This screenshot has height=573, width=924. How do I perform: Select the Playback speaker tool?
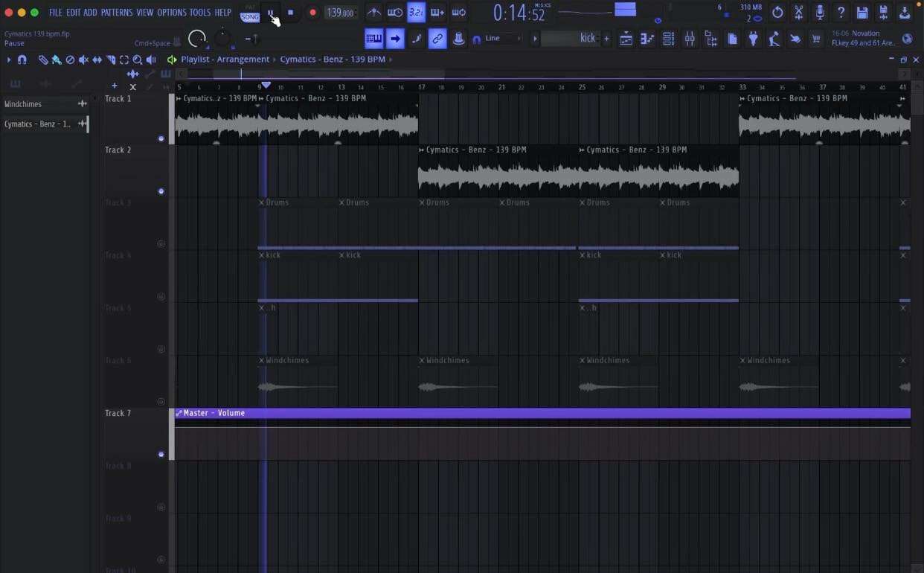tap(151, 60)
